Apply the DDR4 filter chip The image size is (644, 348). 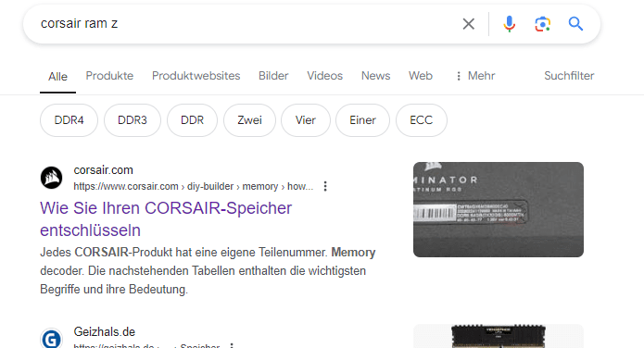[69, 120]
